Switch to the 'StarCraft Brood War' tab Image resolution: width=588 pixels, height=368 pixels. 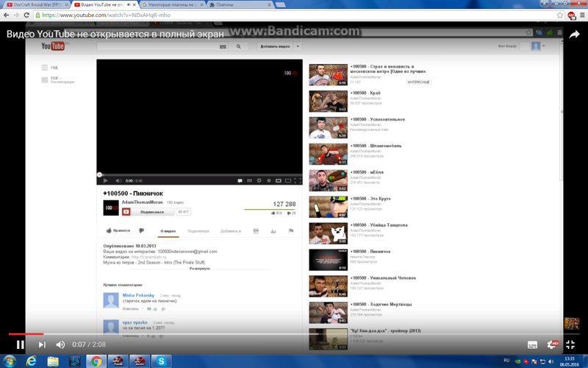(x=37, y=5)
